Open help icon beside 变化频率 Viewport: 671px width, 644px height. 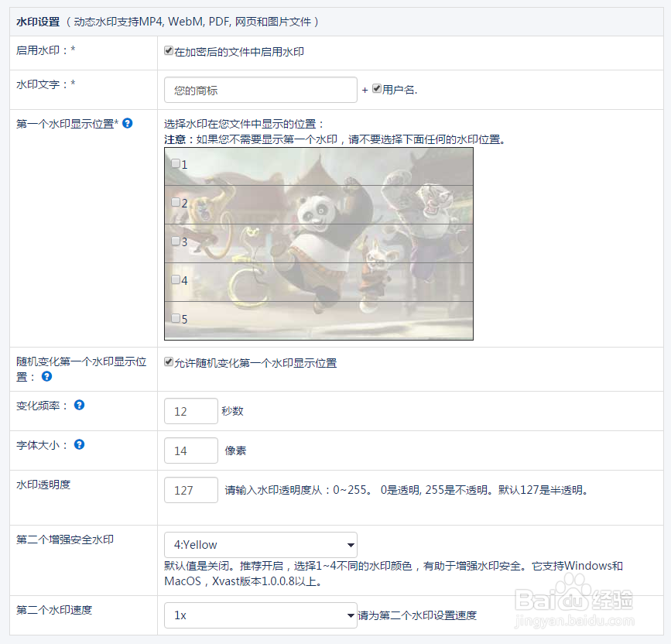pyautogui.click(x=79, y=405)
